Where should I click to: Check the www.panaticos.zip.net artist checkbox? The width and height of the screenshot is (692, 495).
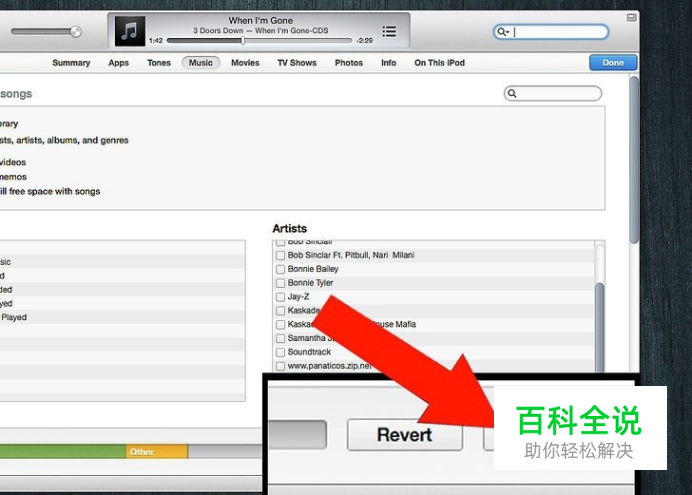pos(280,366)
